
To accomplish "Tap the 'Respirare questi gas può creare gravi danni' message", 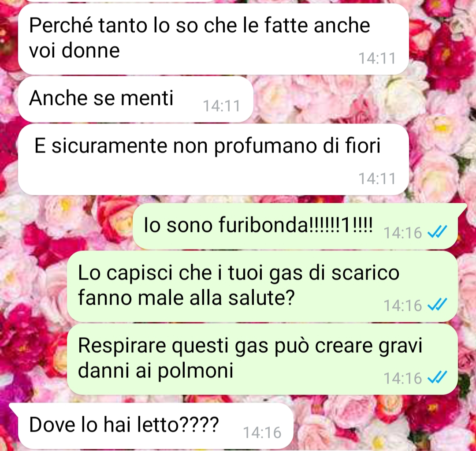I will click(x=262, y=359).
